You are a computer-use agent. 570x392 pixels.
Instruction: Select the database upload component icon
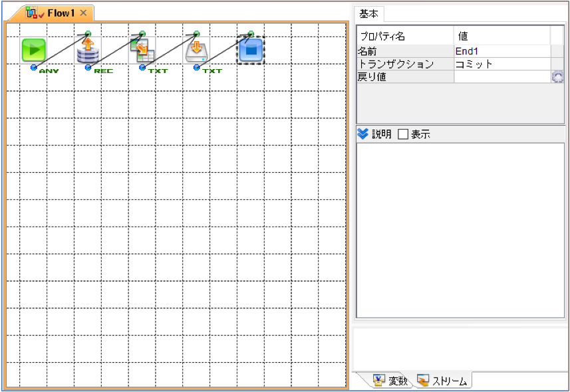88,50
